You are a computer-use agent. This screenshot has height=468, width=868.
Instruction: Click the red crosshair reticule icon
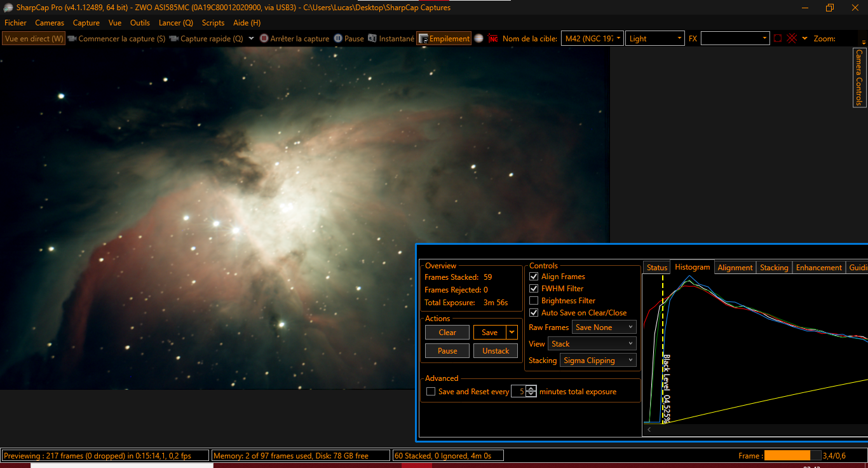coord(792,38)
